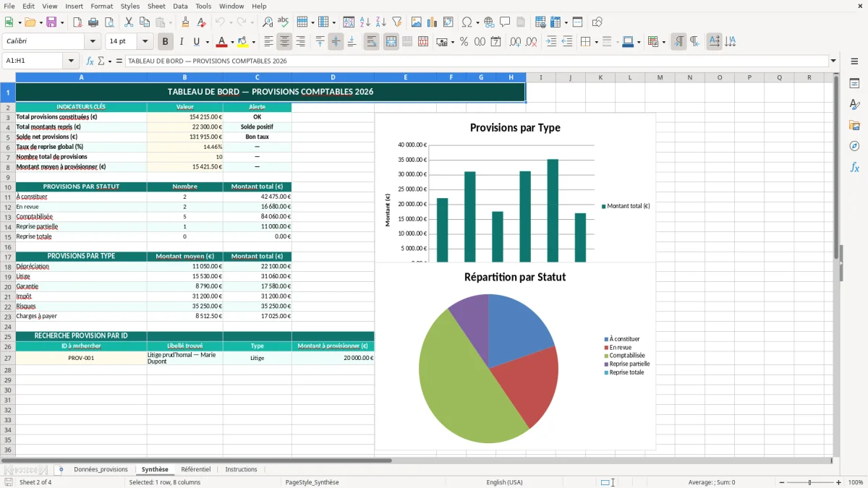Screen dimensions: 868x488
Task: Open the font color dropdown arrow
Action: pyautogui.click(x=231, y=42)
